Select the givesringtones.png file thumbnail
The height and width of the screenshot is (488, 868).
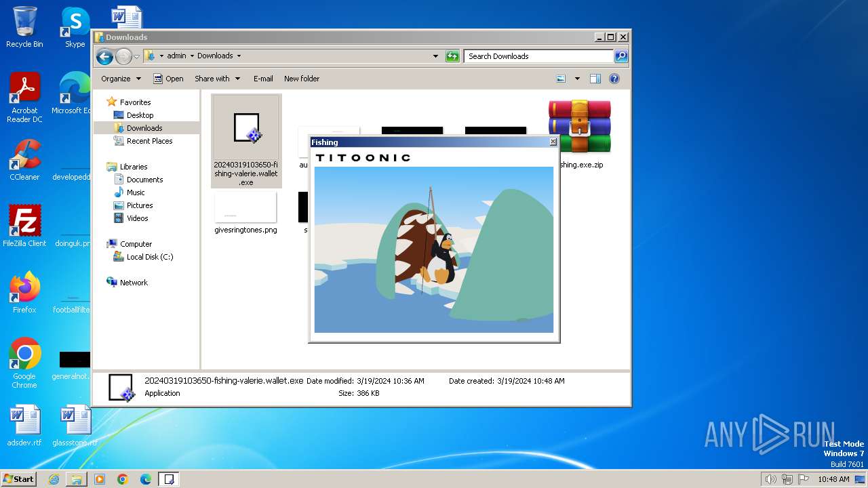tap(245, 207)
